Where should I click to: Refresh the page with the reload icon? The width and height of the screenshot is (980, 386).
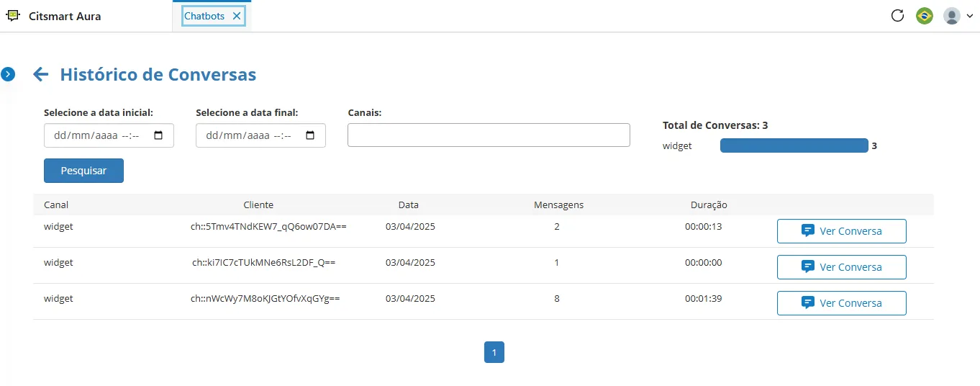(x=897, y=15)
